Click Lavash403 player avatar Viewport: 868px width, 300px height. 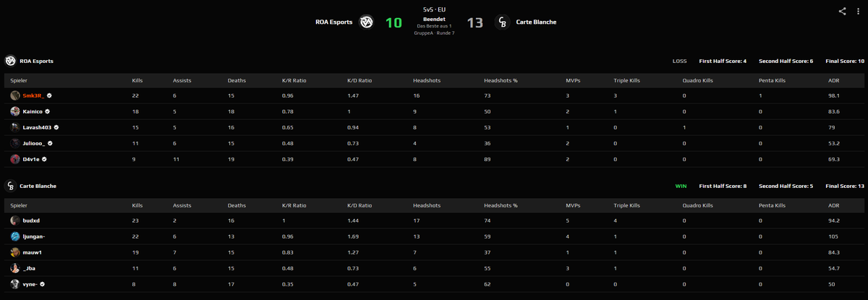(x=15, y=127)
